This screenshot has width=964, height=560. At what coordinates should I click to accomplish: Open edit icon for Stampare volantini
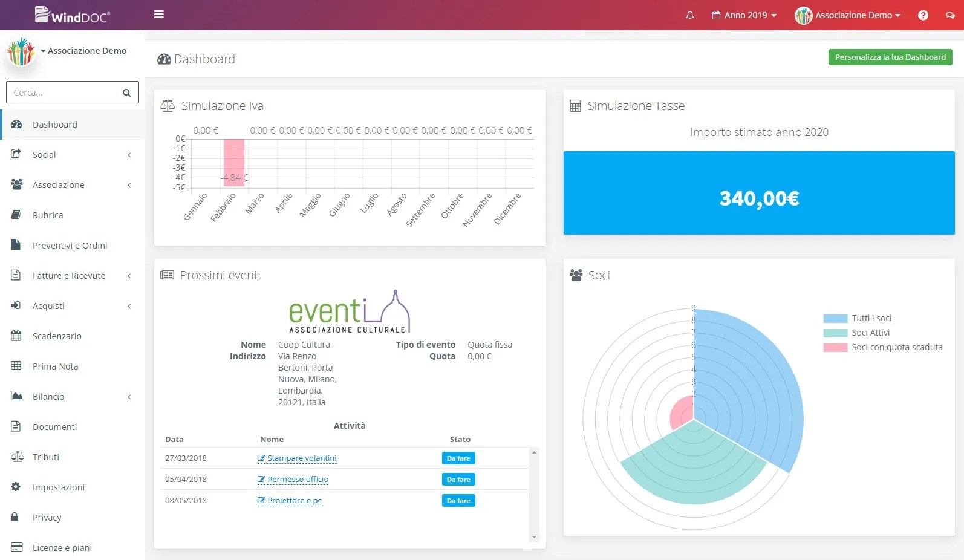[x=261, y=458]
